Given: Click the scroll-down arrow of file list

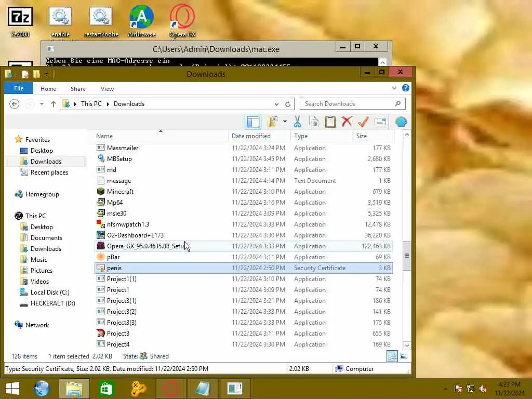Looking at the screenshot, I should 407,345.
